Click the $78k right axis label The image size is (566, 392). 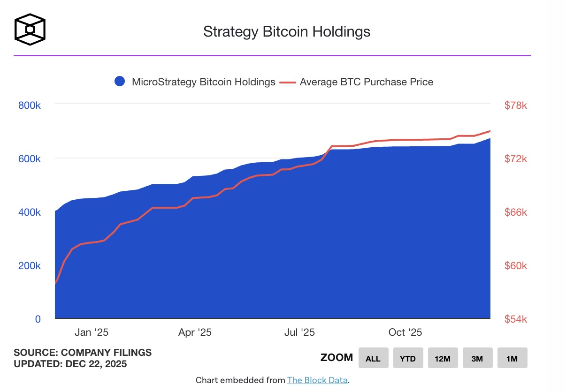516,106
